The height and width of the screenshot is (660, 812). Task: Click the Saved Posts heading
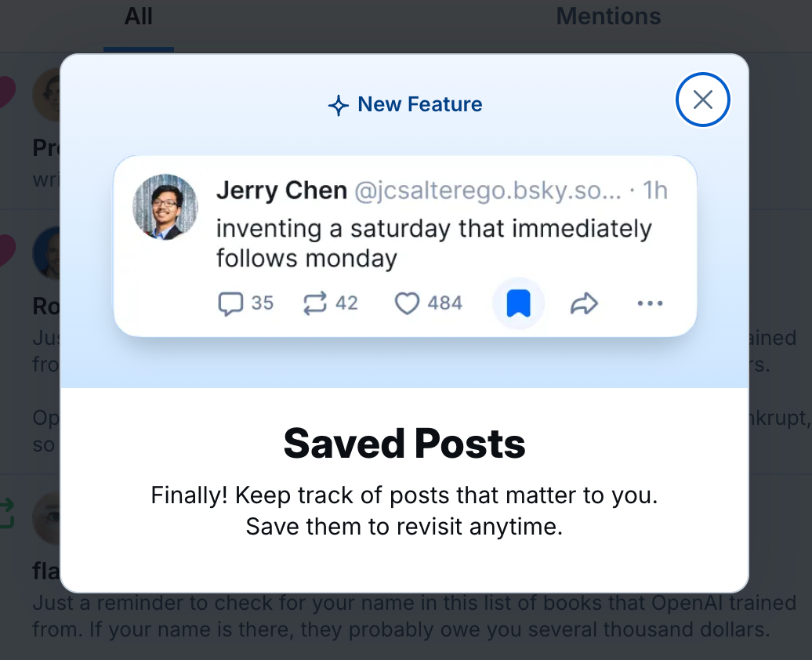point(404,444)
